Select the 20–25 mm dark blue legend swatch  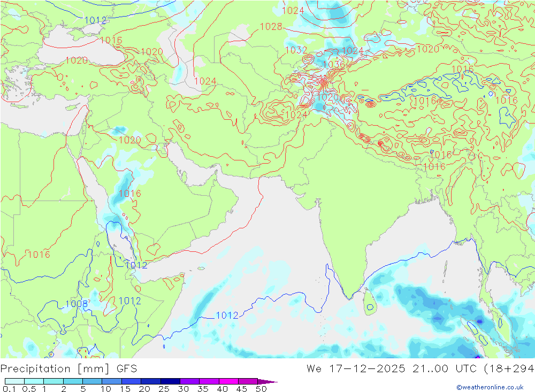point(151,381)
